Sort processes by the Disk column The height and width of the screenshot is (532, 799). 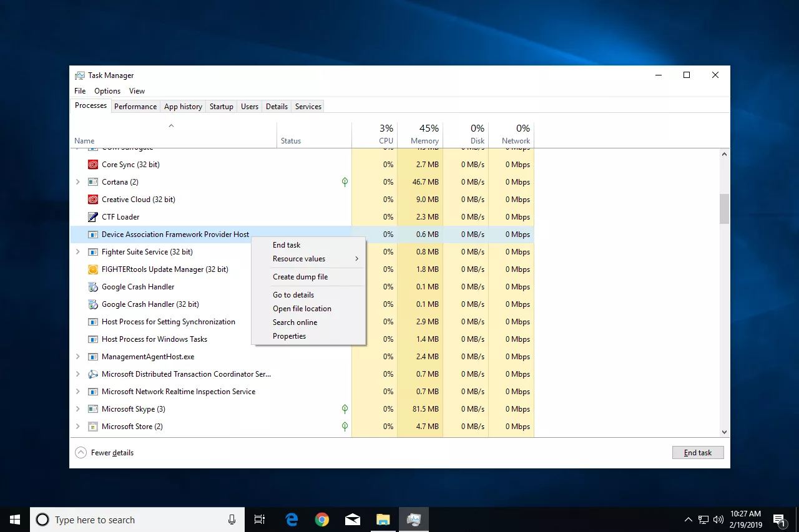(x=466, y=135)
